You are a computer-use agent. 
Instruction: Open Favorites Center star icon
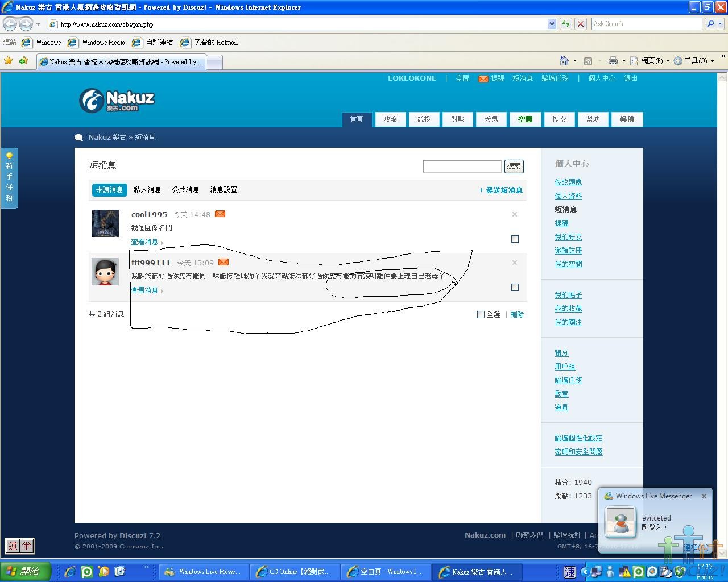click(x=9, y=60)
